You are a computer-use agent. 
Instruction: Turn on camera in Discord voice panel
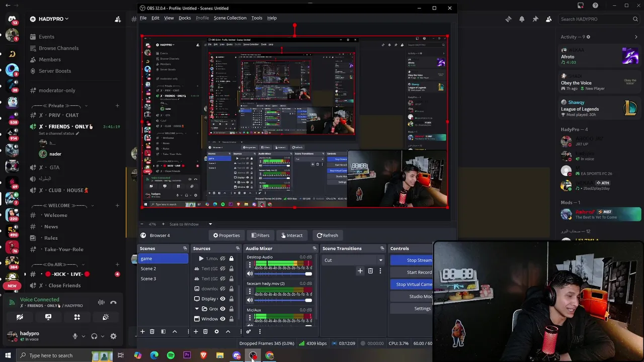pos(20,317)
